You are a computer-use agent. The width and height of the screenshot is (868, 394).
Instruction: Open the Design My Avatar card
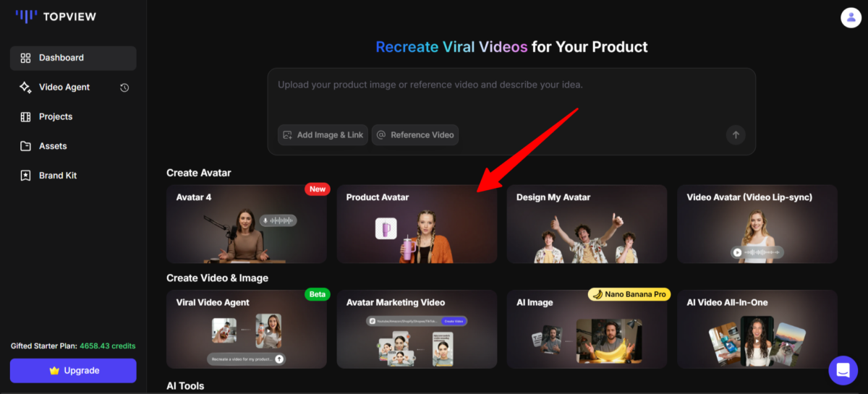point(587,224)
